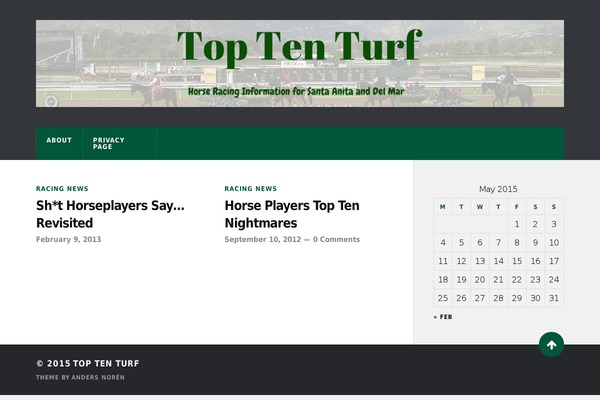The width and height of the screenshot is (600, 400).
Task: Select day 7 in the calendar
Action: pos(498,243)
